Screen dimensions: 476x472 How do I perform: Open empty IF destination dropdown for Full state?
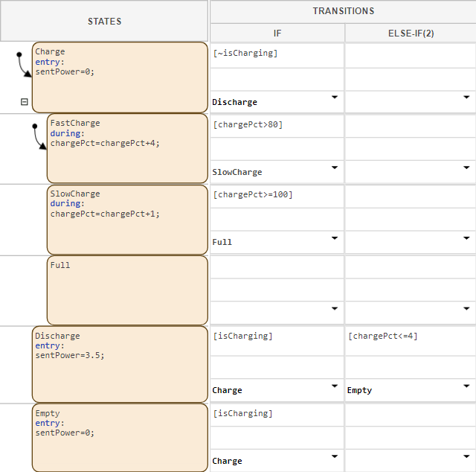pyautogui.click(x=334, y=307)
